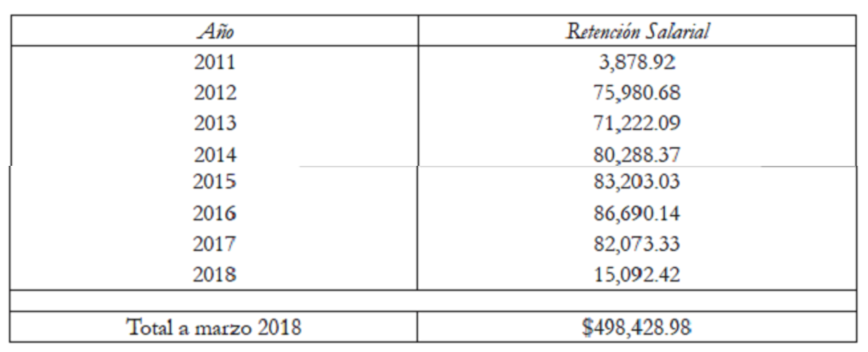Screen dimensions: 868x352
Task: Click the 80,288.37 amount
Action: 637,156
